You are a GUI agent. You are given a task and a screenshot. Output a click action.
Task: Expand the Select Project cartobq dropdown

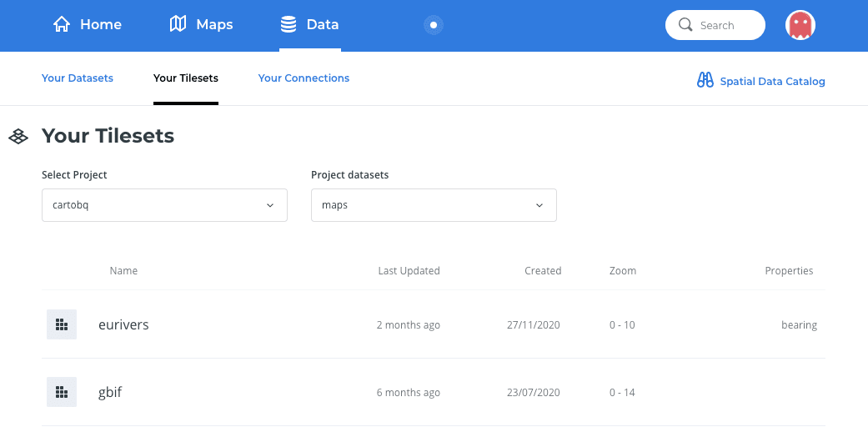click(x=164, y=205)
